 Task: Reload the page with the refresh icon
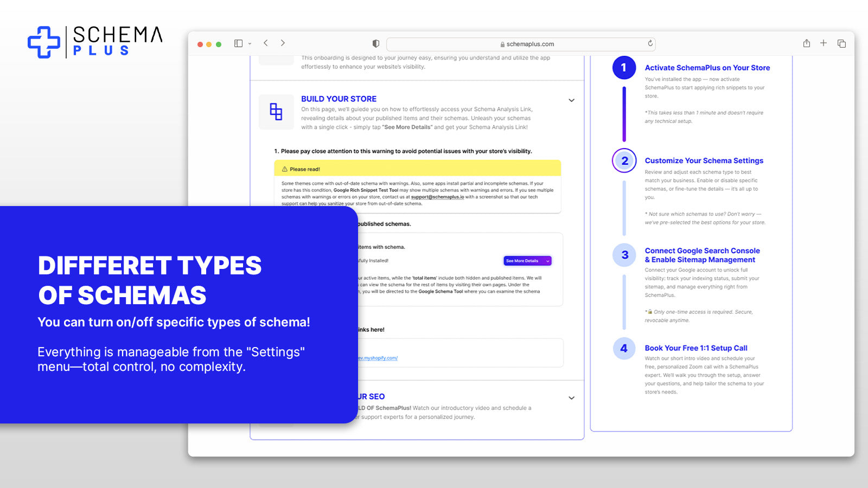[650, 43]
